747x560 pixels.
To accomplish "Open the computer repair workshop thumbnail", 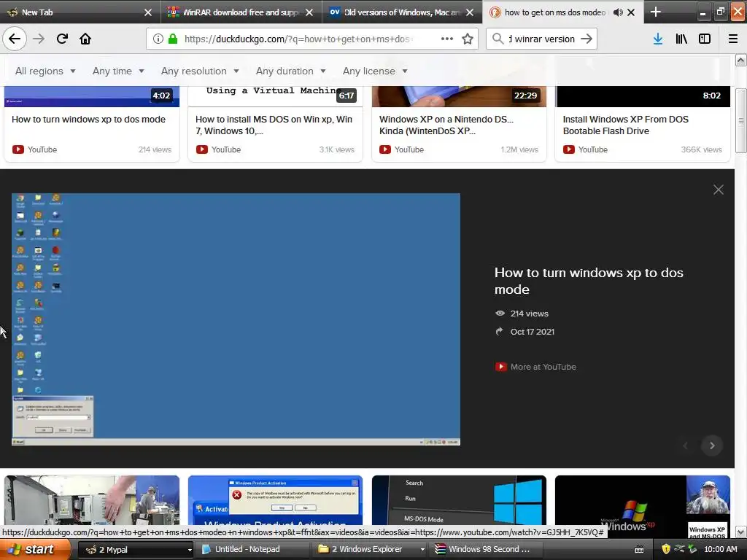I will click(x=92, y=500).
